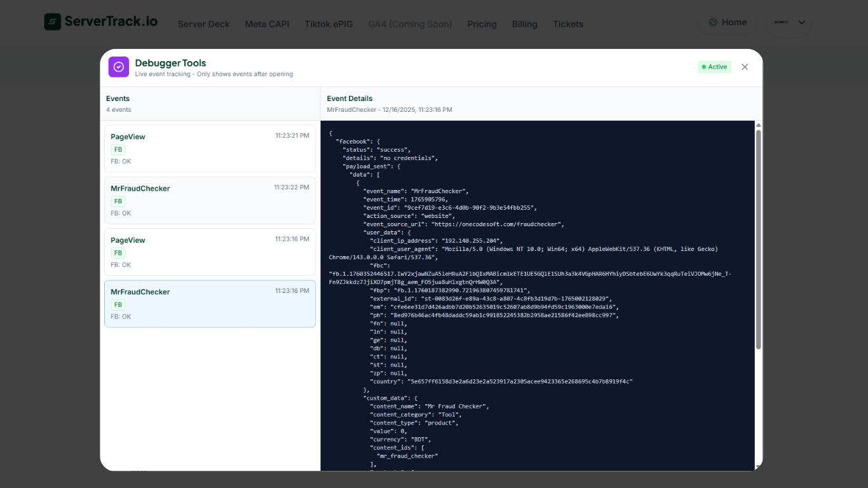Click the FB badge on the first PageView event

pyautogui.click(x=118, y=149)
